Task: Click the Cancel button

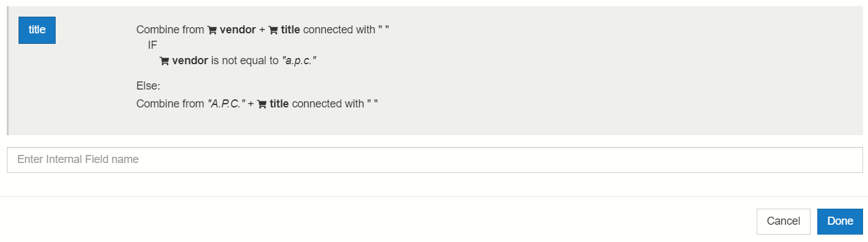Action: (x=783, y=222)
